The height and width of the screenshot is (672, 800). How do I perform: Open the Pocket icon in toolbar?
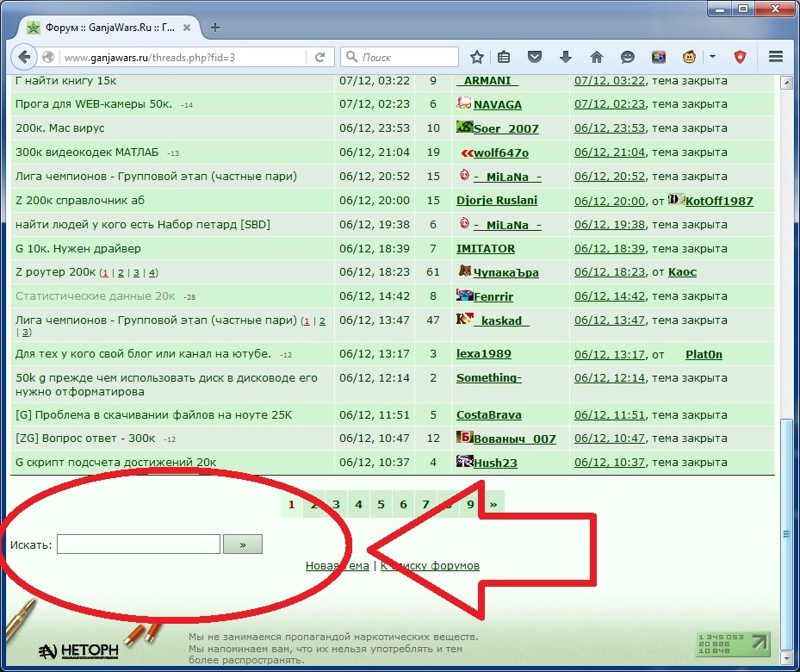534,57
